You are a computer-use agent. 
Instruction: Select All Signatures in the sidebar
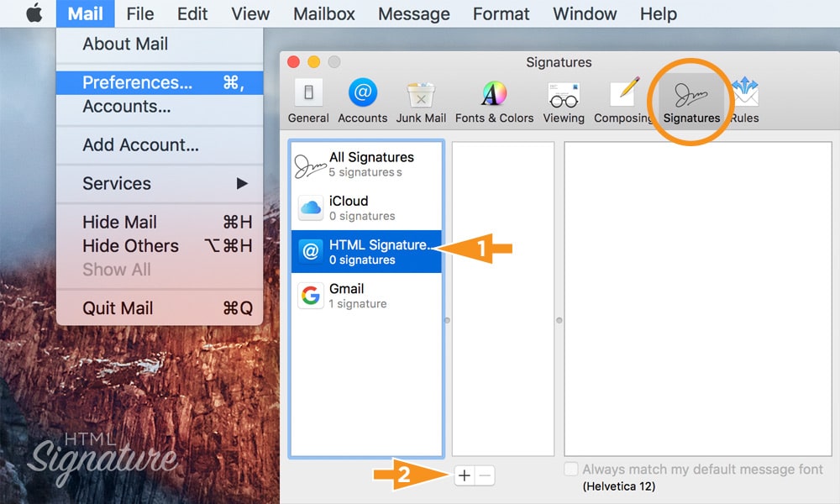pos(365,164)
